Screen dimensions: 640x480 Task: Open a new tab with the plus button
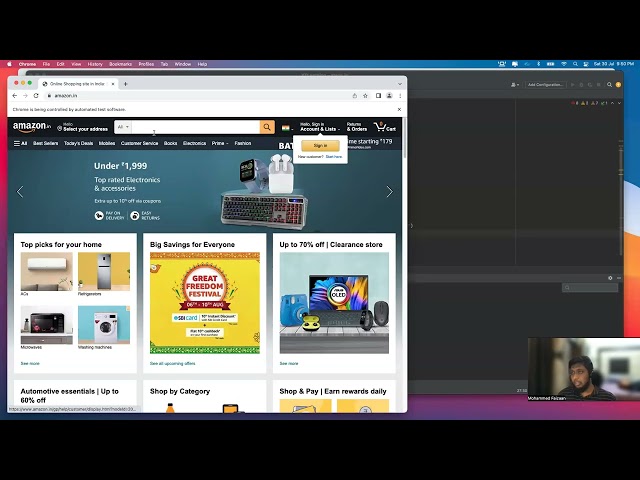click(x=126, y=84)
